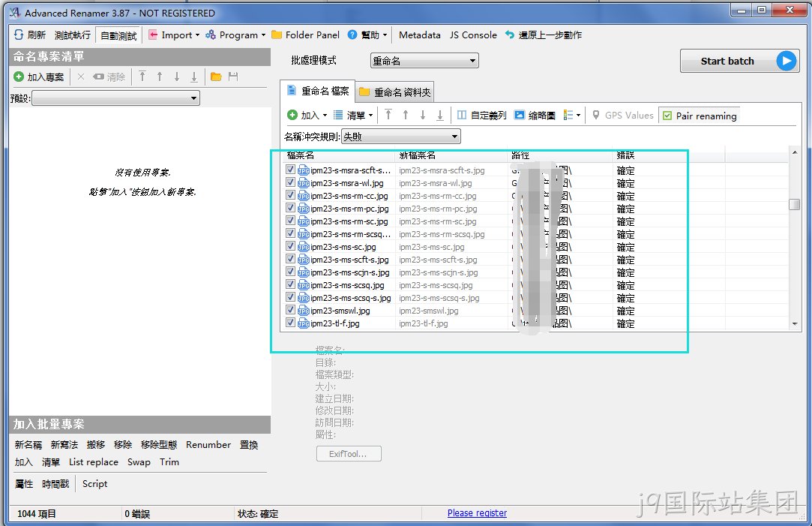Expand the 加入 add files dropdown arrow
This screenshot has width=812, height=526.
[325, 116]
